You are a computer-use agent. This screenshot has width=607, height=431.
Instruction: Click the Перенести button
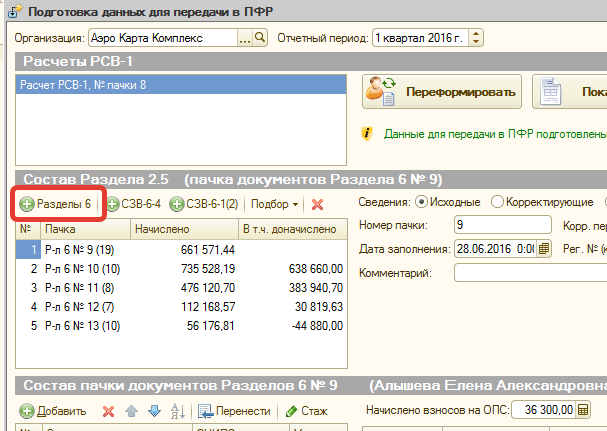234,411
